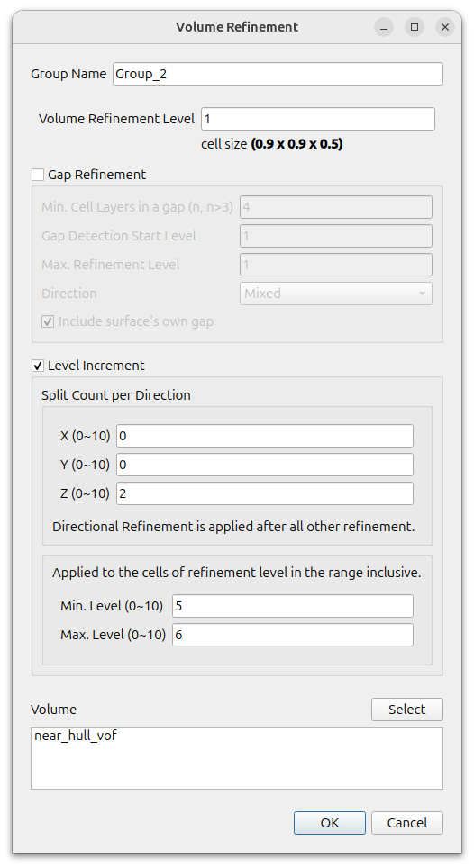This screenshot has height=868, width=474.
Task: Click the X split count field
Action: pyautogui.click(x=265, y=436)
